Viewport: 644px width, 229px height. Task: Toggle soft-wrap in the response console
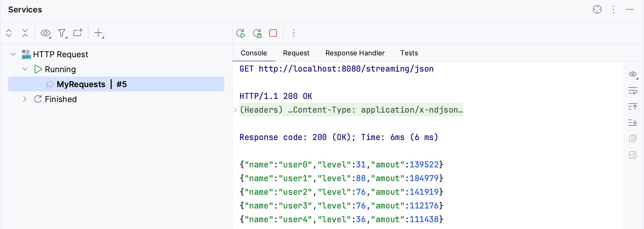pyautogui.click(x=632, y=91)
